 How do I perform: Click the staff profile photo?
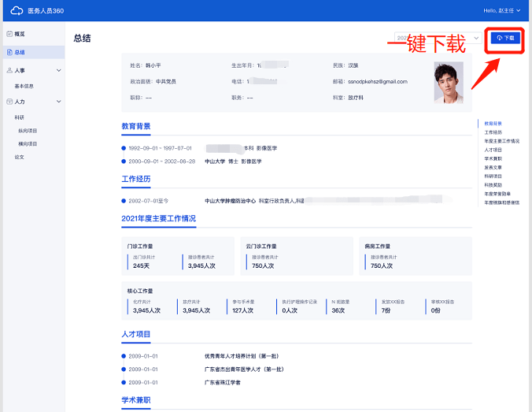[x=449, y=82]
